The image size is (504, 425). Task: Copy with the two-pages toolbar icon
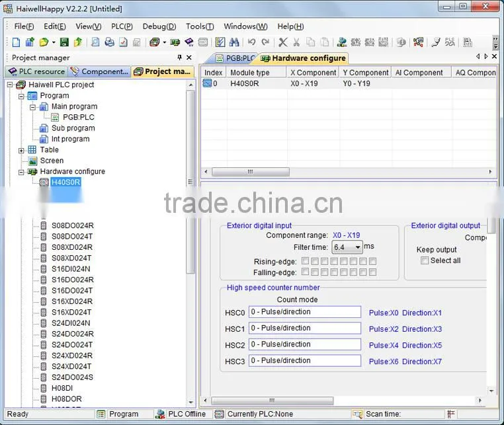click(x=310, y=42)
